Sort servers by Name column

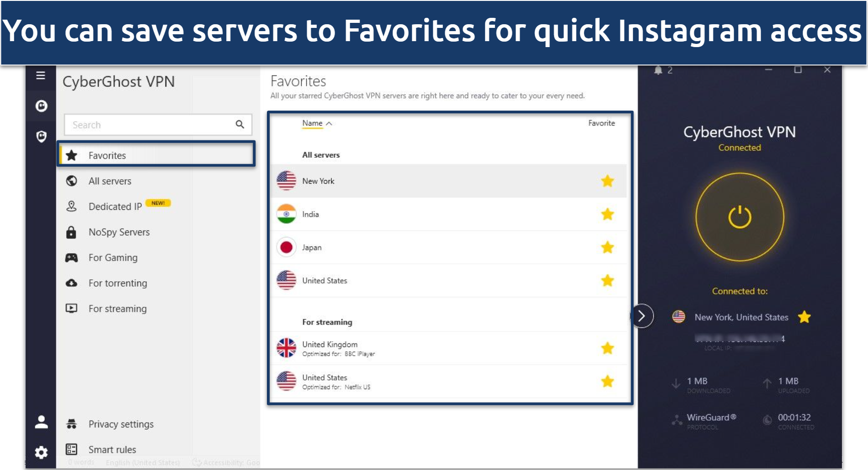[x=317, y=123]
